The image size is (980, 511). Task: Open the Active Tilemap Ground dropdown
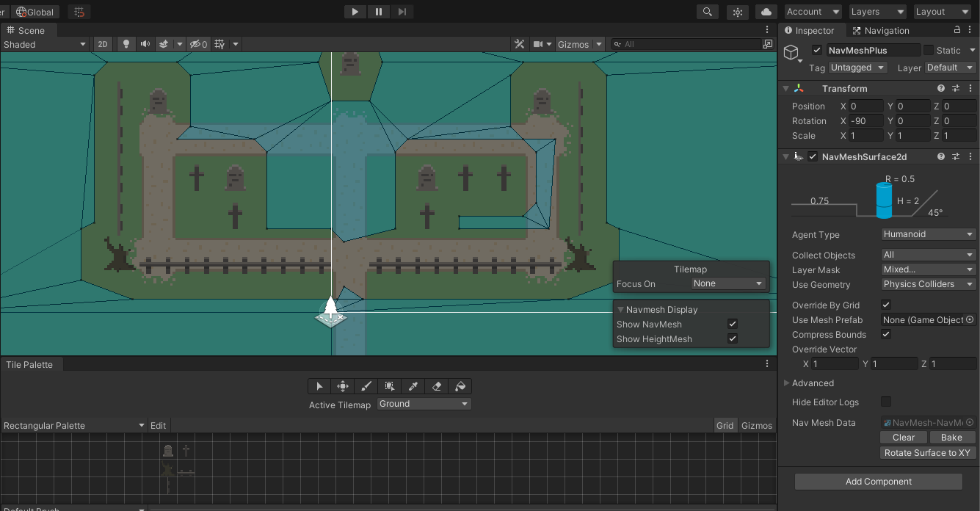424,404
